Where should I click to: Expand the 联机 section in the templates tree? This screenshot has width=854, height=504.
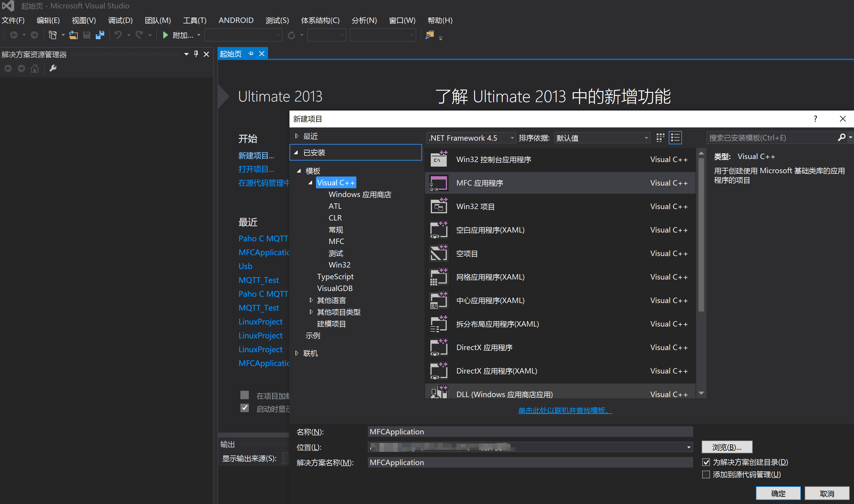pyautogui.click(x=297, y=353)
